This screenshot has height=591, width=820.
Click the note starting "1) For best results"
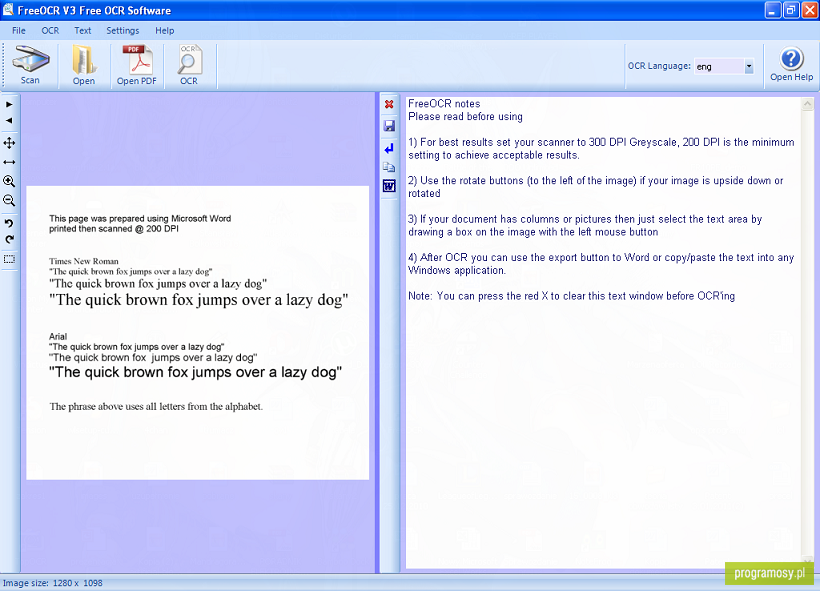601,149
